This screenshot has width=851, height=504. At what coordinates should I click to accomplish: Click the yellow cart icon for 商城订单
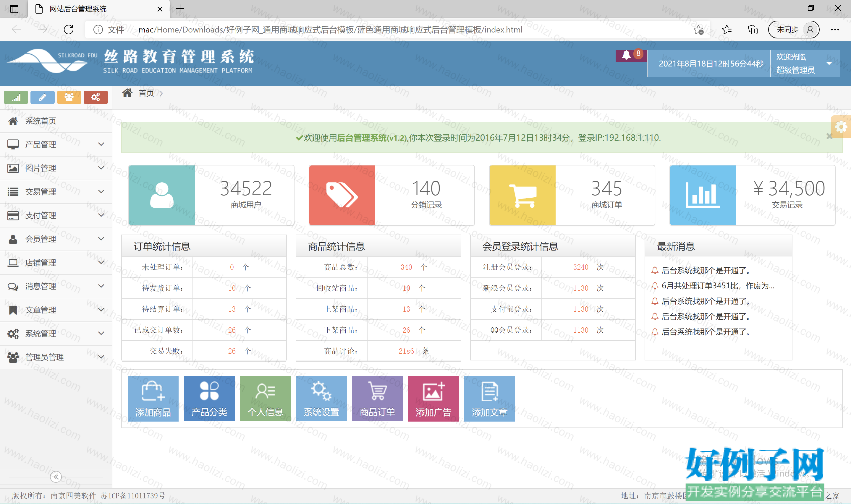pyautogui.click(x=523, y=195)
